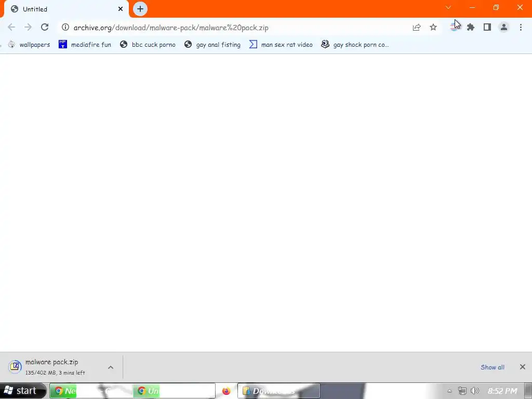The width and height of the screenshot is (532, 399).
Task: Bookmark this tab with the star icon
Action: [x=433, y=27]
